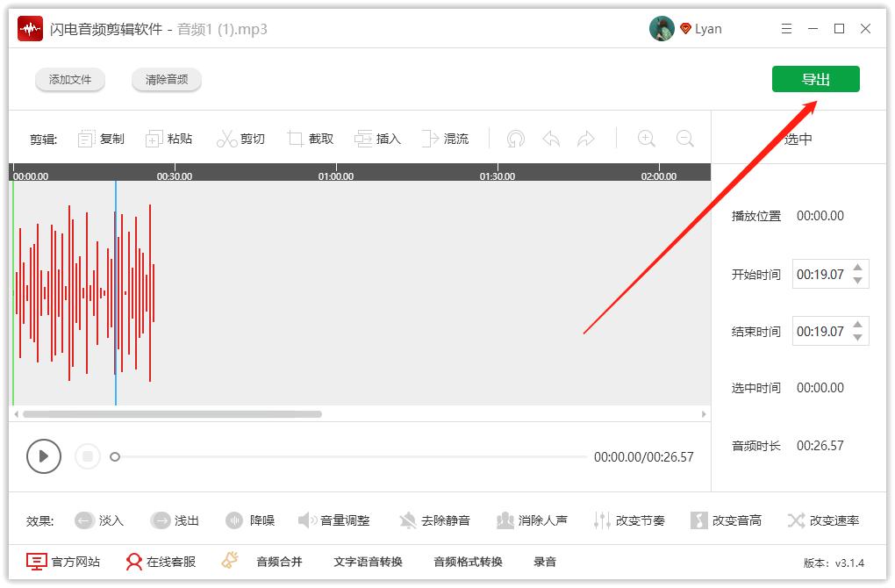Click the redo arrow icon
895x588 pixels.
(585, 139)
